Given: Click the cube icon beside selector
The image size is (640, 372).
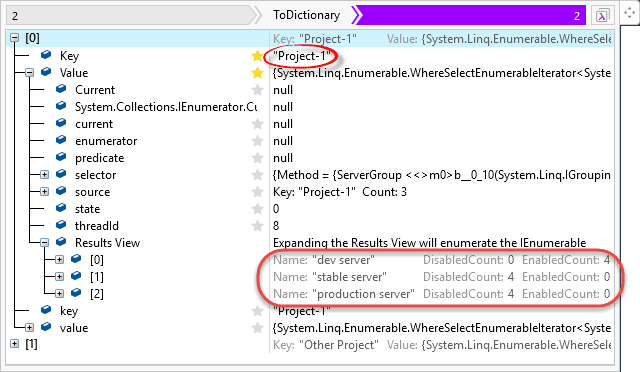Looking at the screenshot, I should [61, 174].
